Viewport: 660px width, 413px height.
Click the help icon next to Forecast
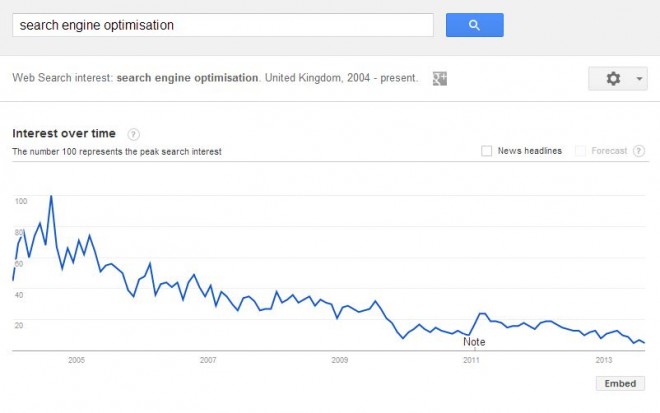(638, 151)
